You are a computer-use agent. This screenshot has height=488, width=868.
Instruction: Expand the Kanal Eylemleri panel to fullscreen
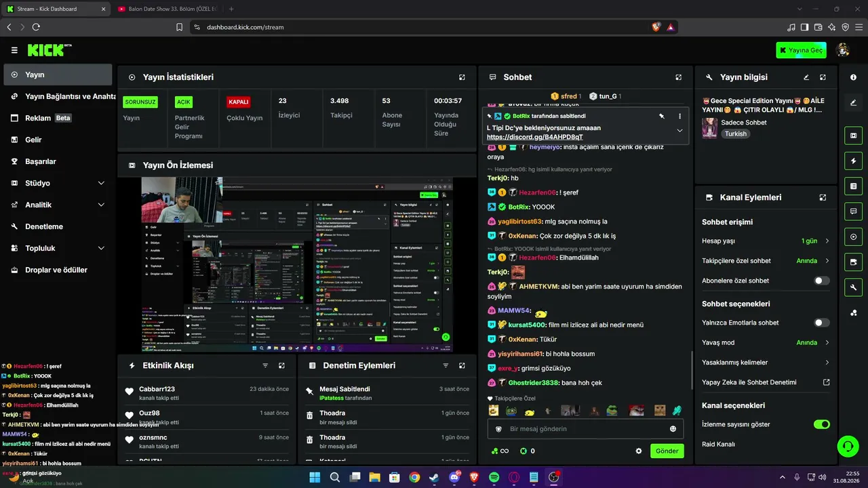pyautogui.click(x=823, y=197)
